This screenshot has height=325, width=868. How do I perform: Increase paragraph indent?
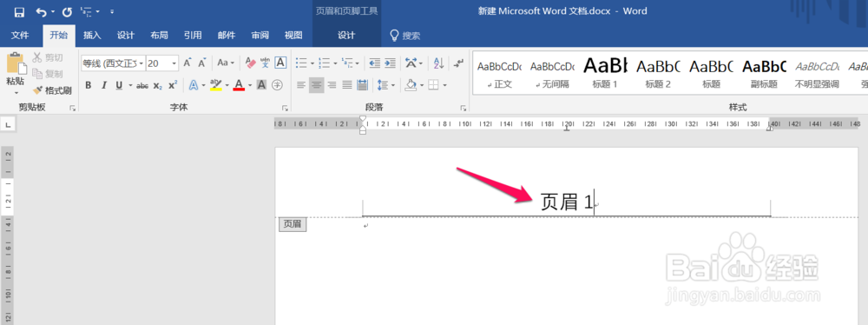point(391,63)
